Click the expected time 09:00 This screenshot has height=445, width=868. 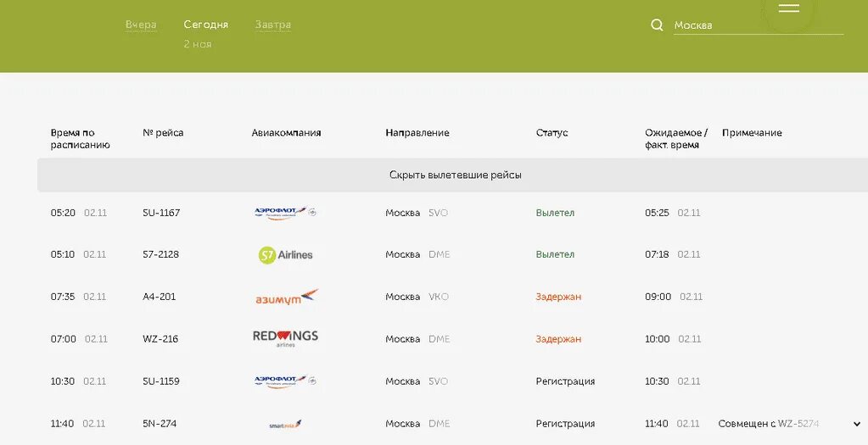point(658,297)
